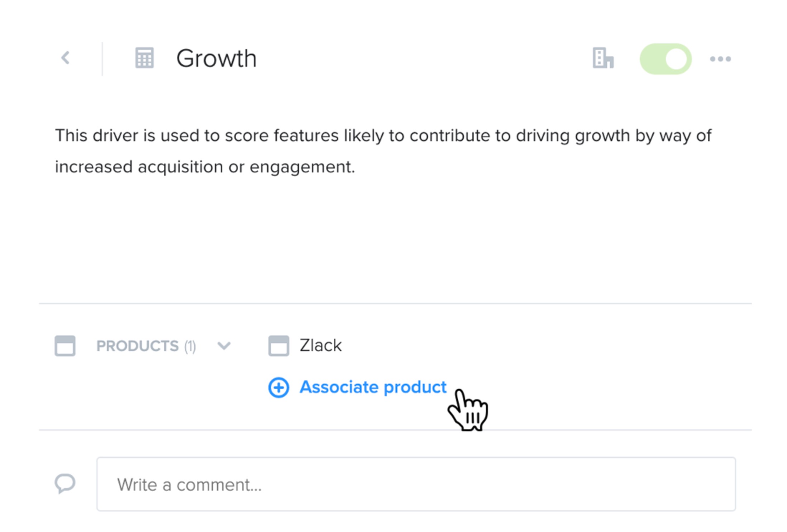The width and height of the screenshot is (787, 532).
Task: Click the driver description text to edit
Action: (383, 151)
